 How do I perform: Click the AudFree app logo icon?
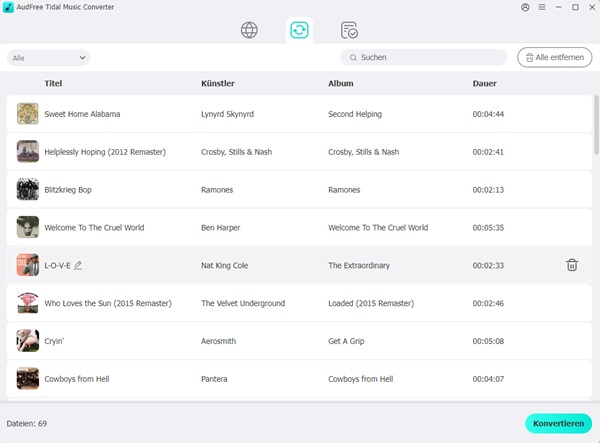click(x=8, y=7)
